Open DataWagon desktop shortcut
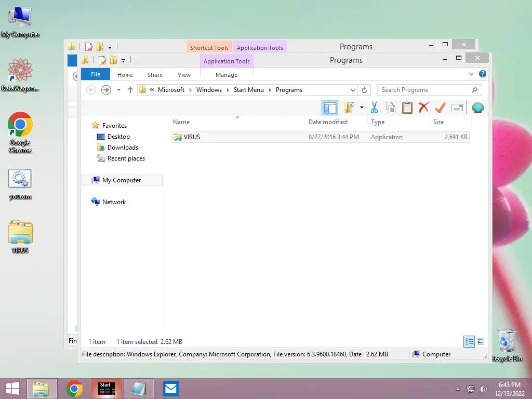Image resolution: width=532 pixels, height=399 pixels. (x=20, y=75)
